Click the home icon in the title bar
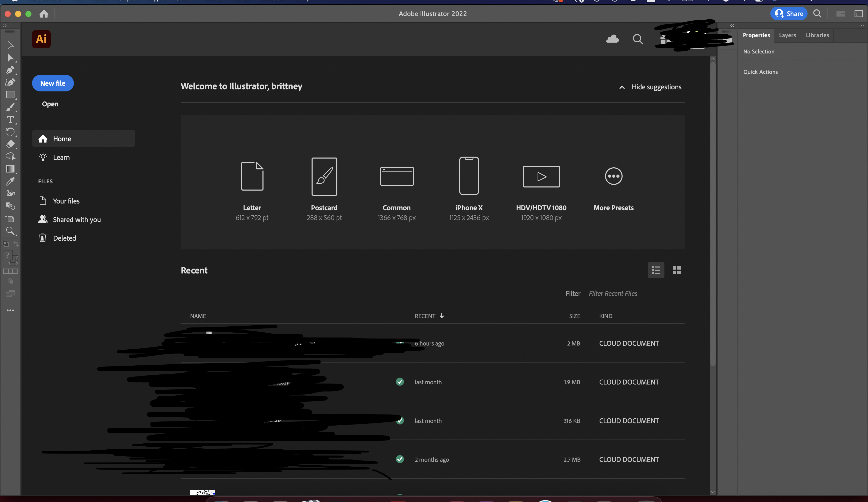The height and width of the screenshot is (502, 868). pyautogui.click(x=44, y=14)
